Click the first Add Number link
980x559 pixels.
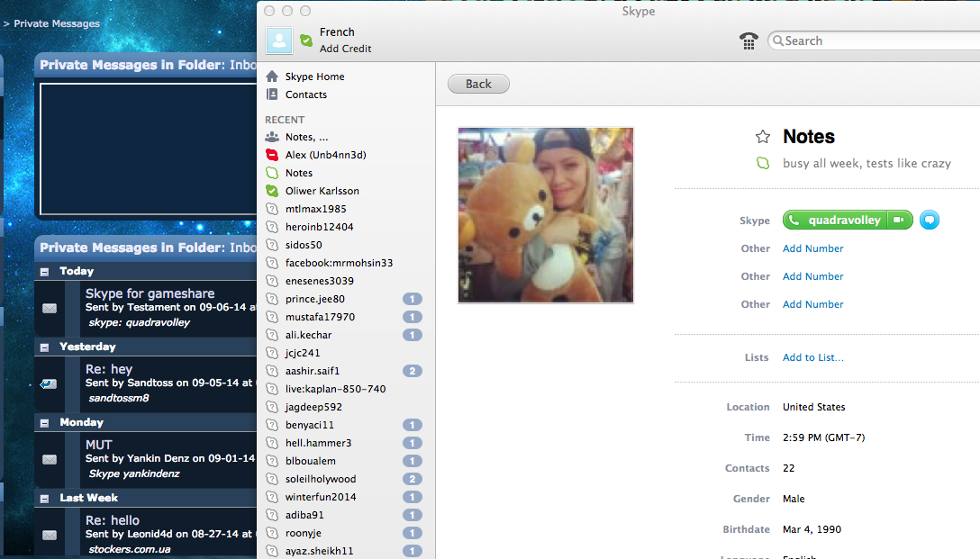(813, 248)
